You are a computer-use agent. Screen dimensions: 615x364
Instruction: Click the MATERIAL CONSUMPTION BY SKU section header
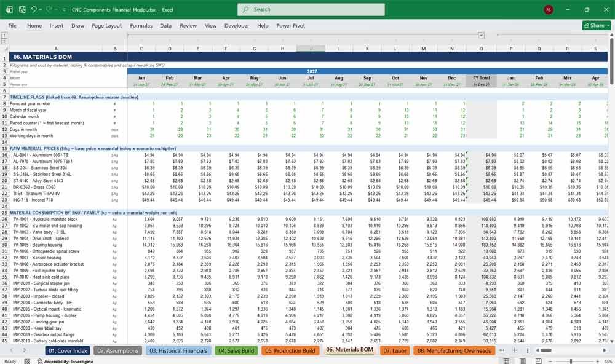(x=93, y=213)
